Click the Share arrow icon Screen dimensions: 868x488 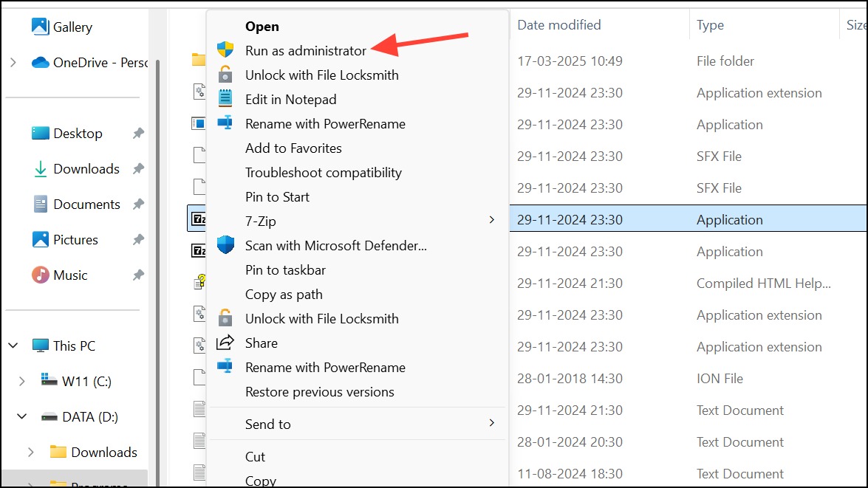[225, 343]
